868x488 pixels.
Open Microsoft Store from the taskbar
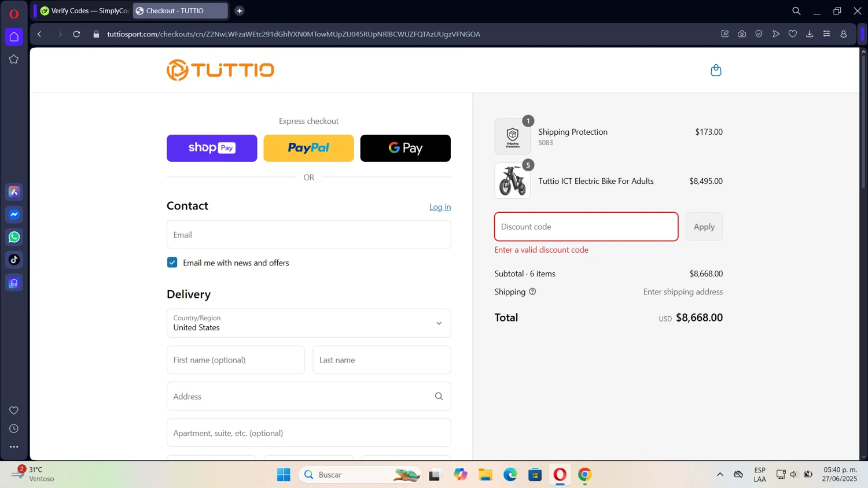click(535, 475)
